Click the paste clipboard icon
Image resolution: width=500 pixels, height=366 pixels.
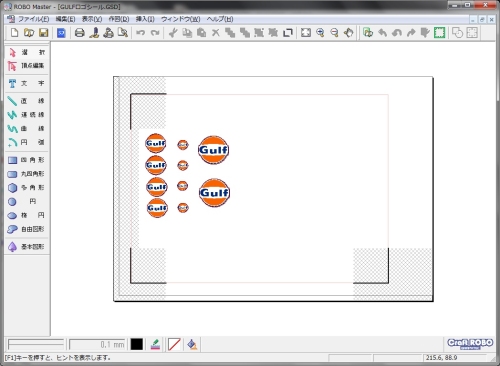click(201, 33)
